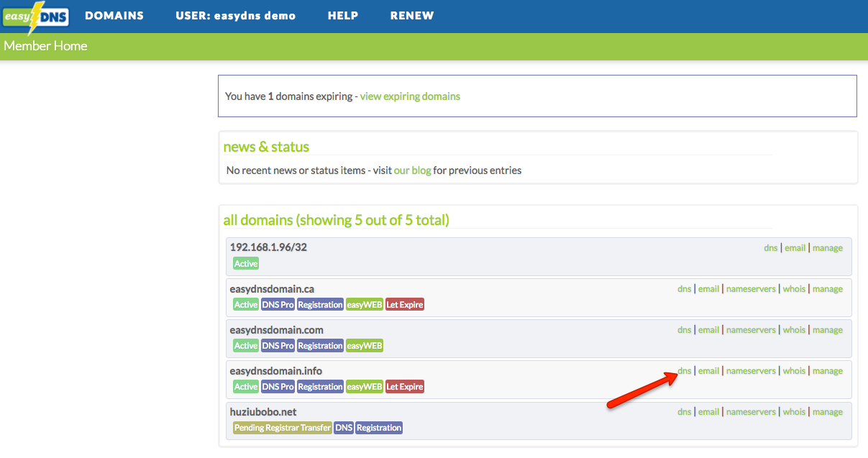
Task: Click the Let Expire badge for easydnsdomain.ca
Action: (x=405, y=305)
